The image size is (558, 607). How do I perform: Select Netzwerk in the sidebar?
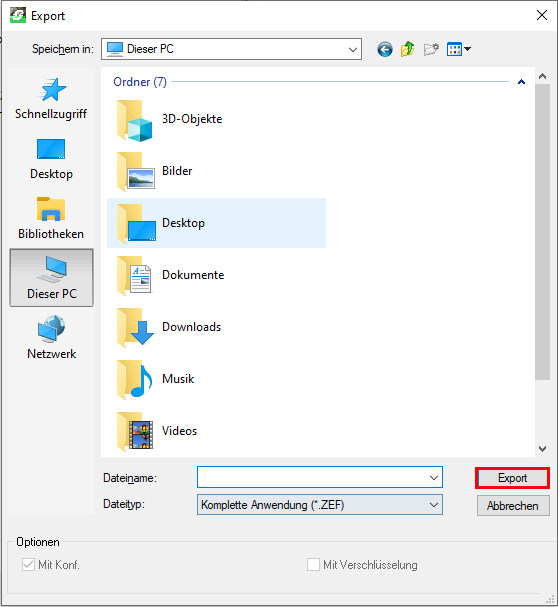51,338
